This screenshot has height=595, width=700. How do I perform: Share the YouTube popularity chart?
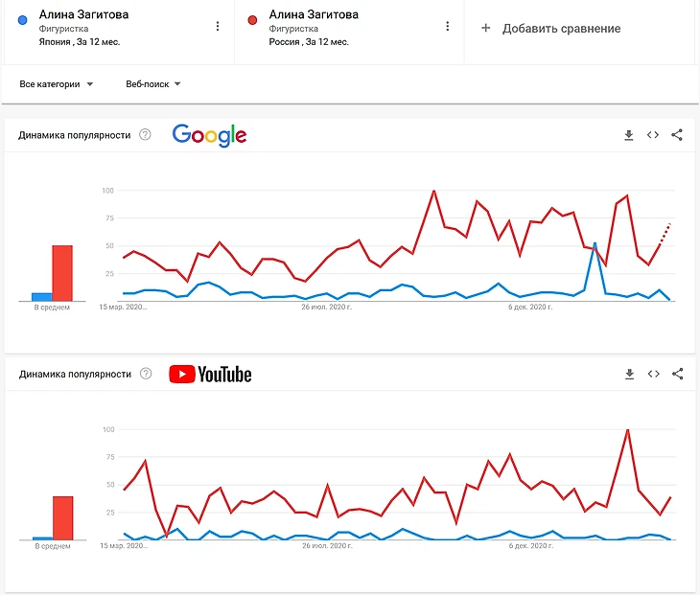(677, 374)
